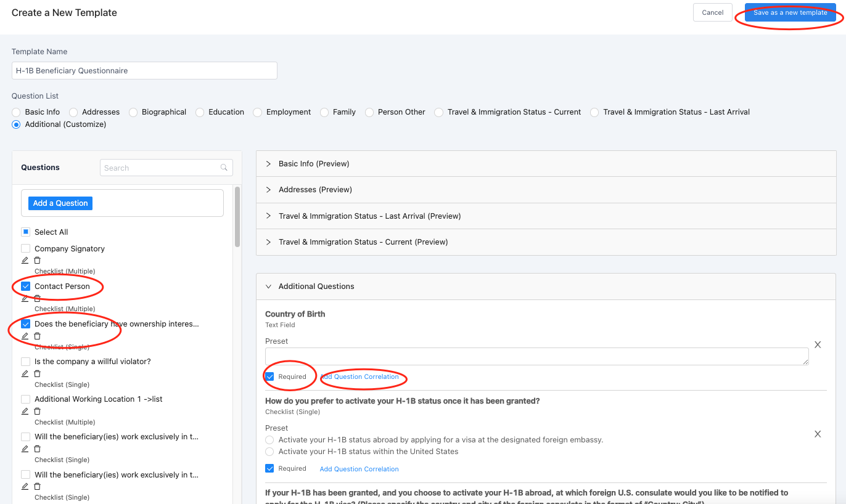Viewport: 846px width, 504px height.
Task: Select the Addresses question list option
Action: (73, 112)
